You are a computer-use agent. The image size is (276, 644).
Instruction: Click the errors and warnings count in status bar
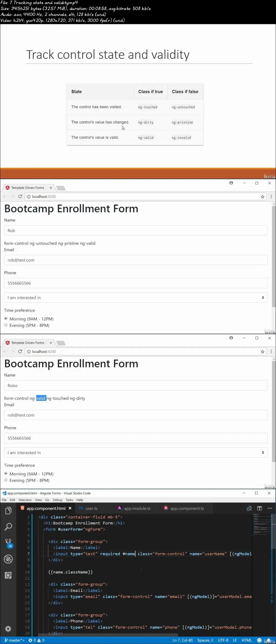pos(37,640)
